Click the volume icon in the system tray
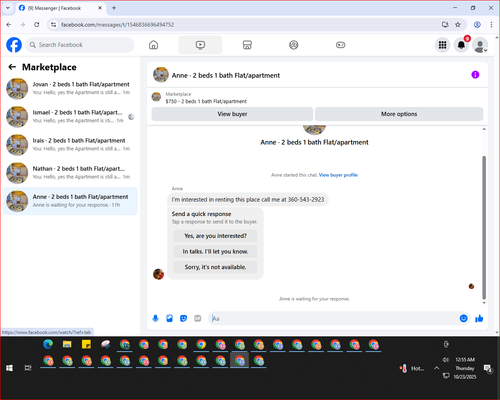 click(446, 360)
